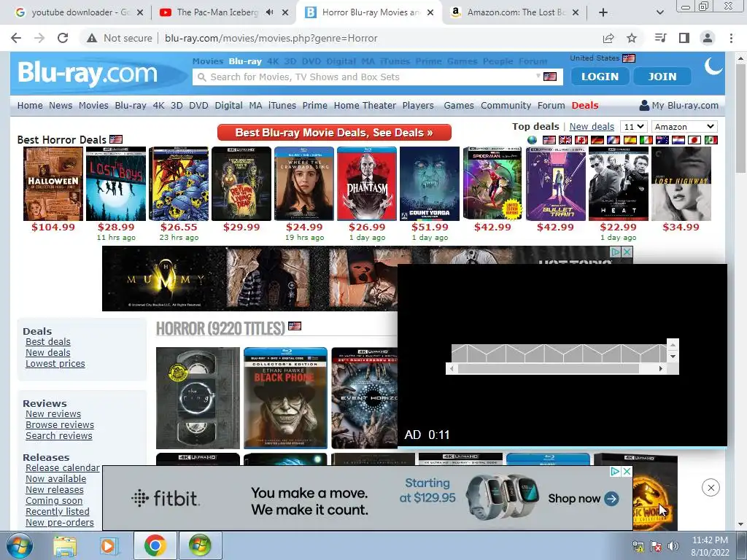
Task: Select the France flag filter
Action: [x=614, y=140]
